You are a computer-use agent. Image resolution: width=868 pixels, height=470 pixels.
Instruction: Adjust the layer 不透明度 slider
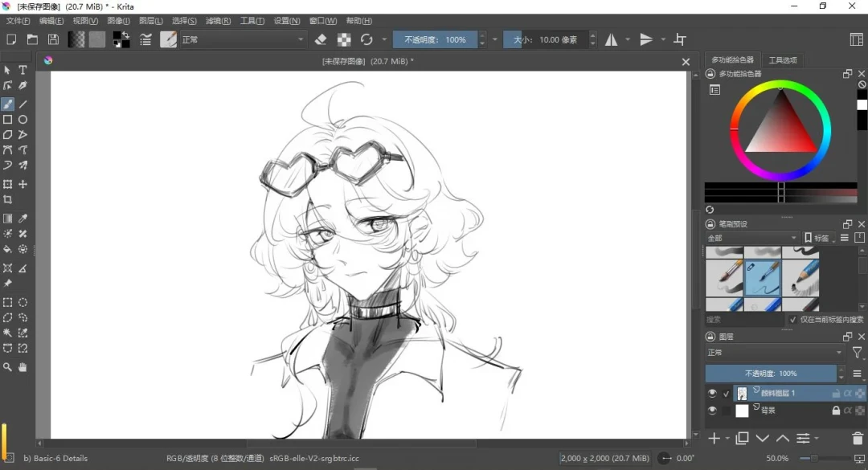tap(771, 373)
